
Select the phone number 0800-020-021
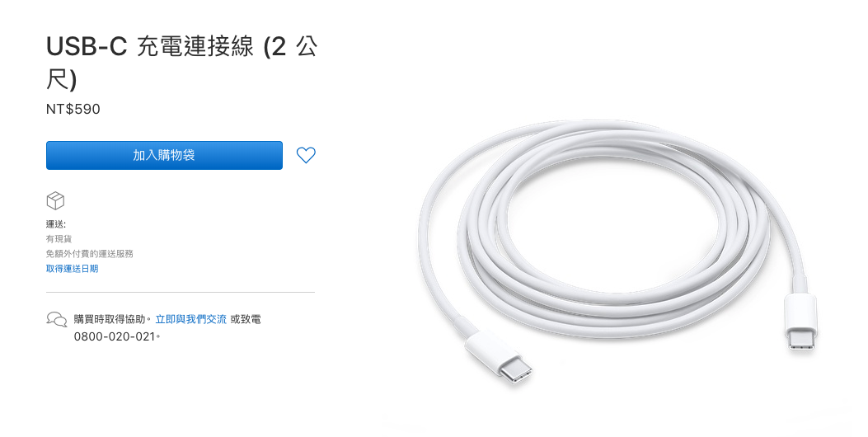(x=115, y=336)
